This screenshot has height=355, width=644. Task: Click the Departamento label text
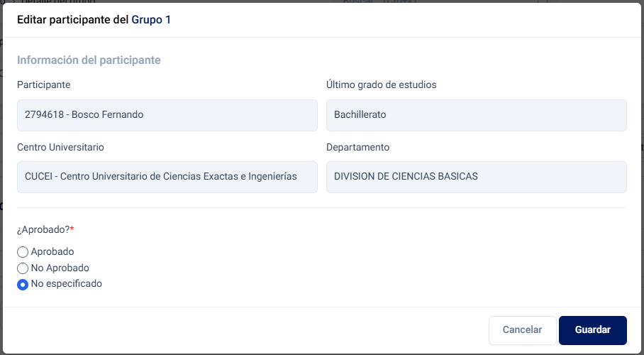[357, 147]
